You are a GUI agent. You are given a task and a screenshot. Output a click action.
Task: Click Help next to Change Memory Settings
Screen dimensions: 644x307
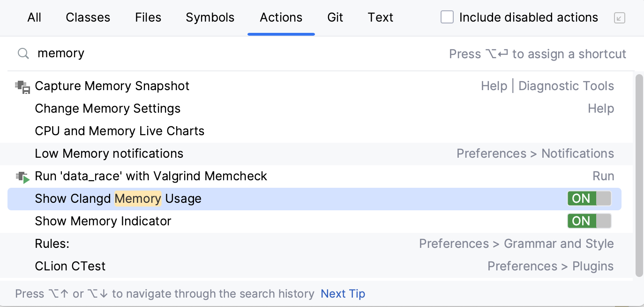pyautogui.click(x=601, y=108)
